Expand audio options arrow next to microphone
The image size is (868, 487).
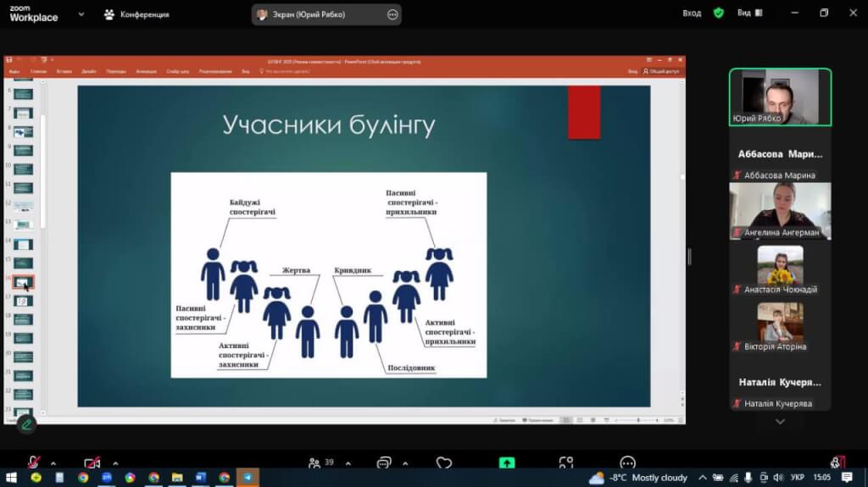pos(53,463)
